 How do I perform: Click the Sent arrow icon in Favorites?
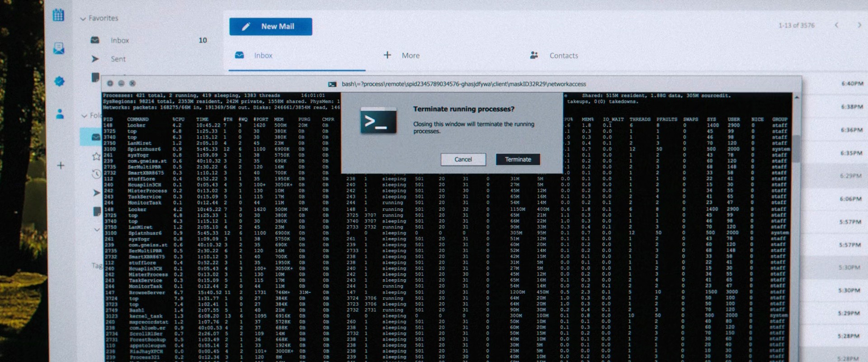[x=95, y=59]
